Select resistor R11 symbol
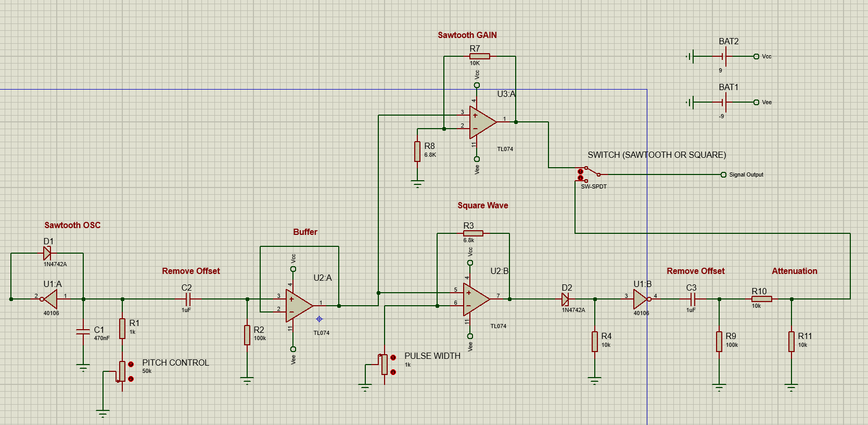The image size is (868, 425). coord(792,342)
